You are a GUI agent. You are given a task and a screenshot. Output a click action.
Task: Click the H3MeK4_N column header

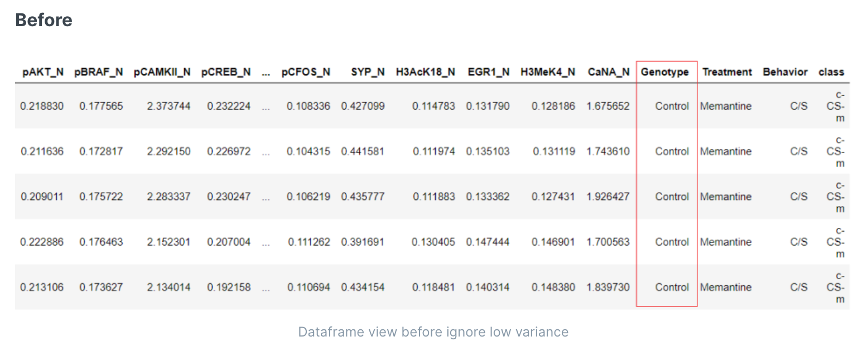(548, 72)
